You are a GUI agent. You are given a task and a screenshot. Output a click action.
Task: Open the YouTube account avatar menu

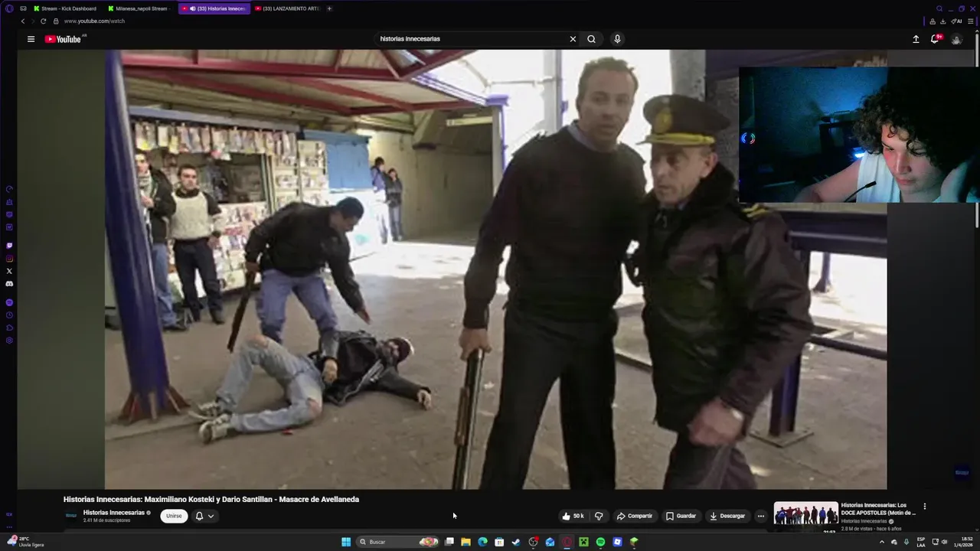[x=956, y=39]
